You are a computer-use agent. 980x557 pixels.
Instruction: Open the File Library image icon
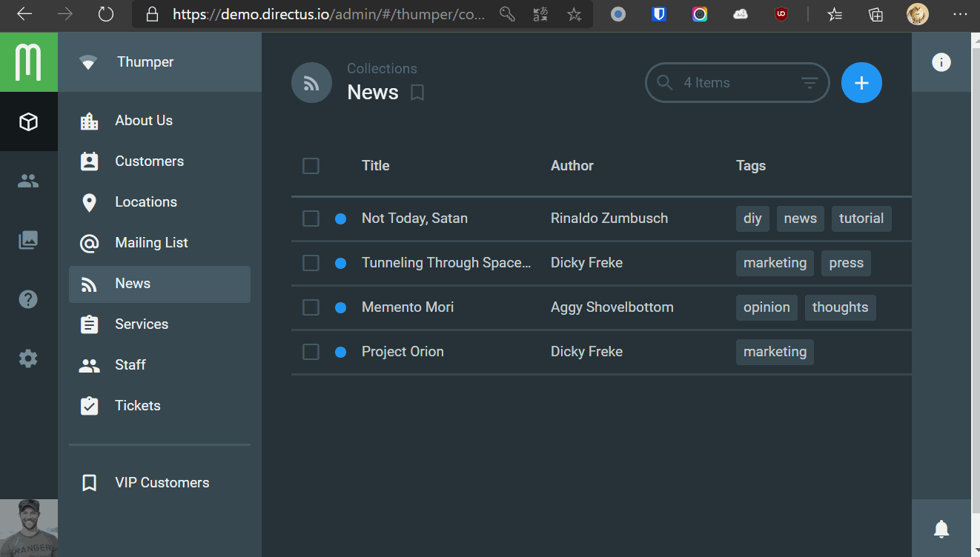coord(28,239)
